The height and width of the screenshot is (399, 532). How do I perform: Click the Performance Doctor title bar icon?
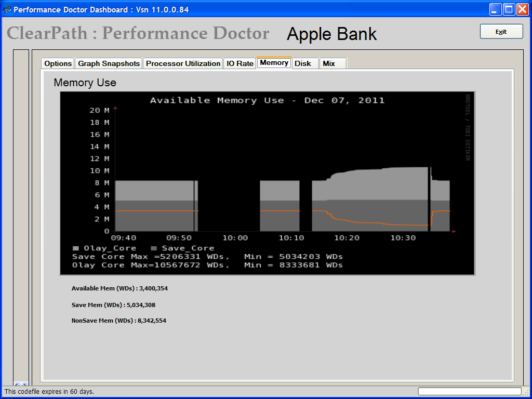[7, 9]
